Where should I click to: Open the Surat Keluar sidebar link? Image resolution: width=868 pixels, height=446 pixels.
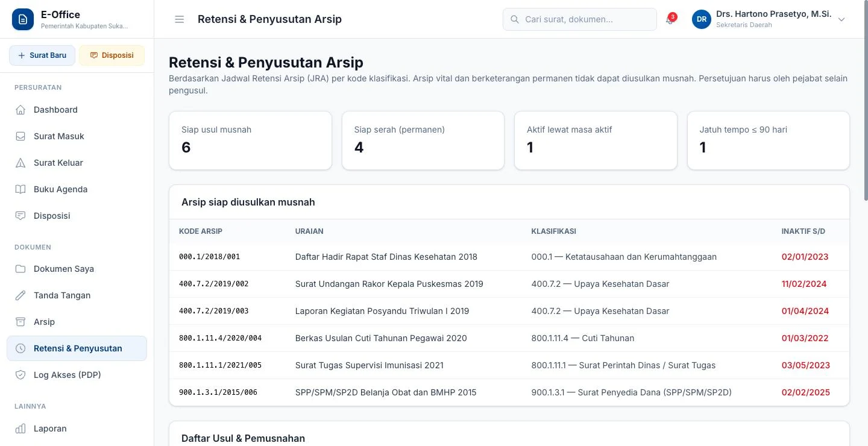tap(77, 163)
